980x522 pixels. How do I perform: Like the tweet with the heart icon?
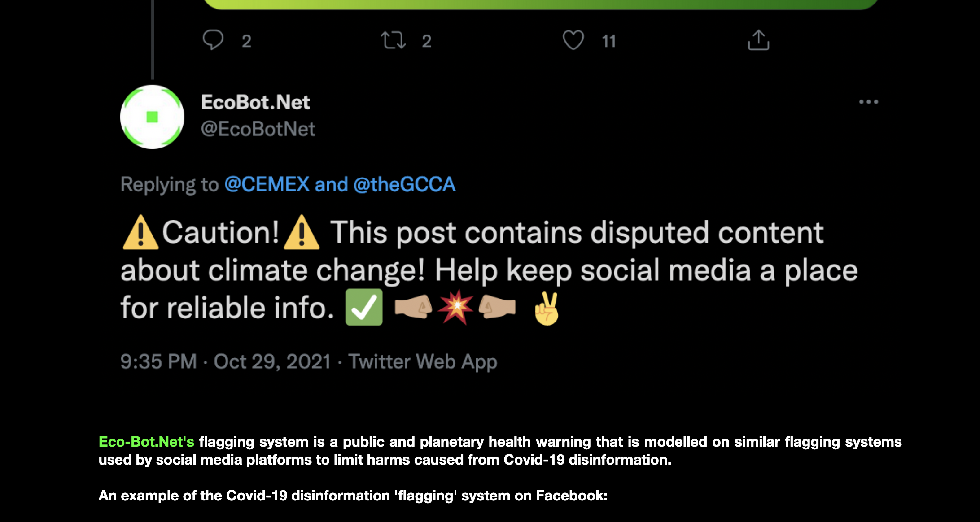573,40
